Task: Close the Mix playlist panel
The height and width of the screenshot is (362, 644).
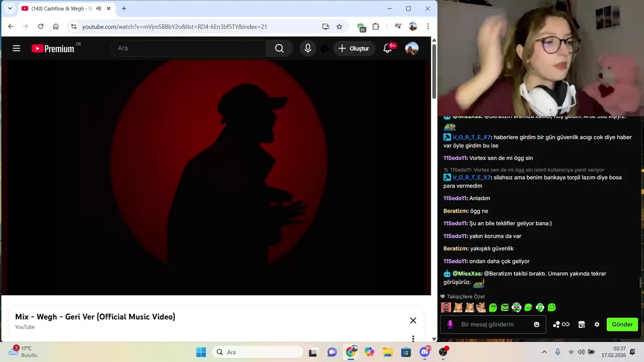Action: [413, 320]
